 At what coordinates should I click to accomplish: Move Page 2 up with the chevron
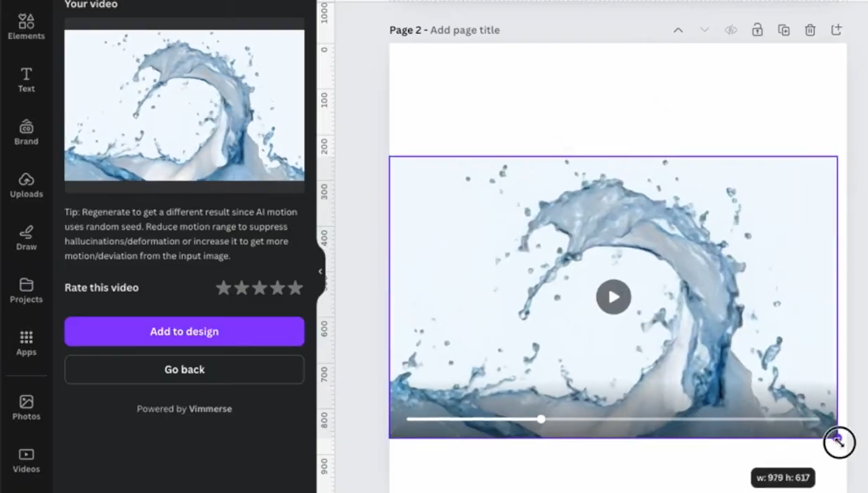click(678, 30)
